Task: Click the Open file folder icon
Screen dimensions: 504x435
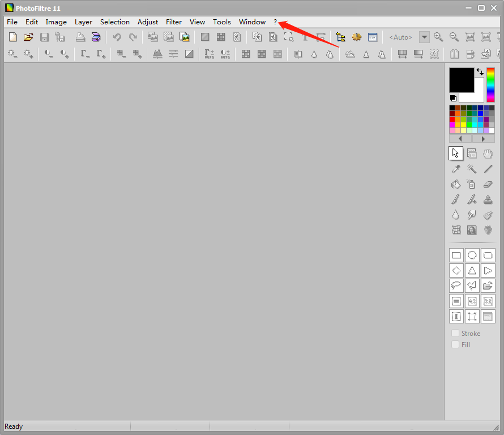Action: (28, 37)
